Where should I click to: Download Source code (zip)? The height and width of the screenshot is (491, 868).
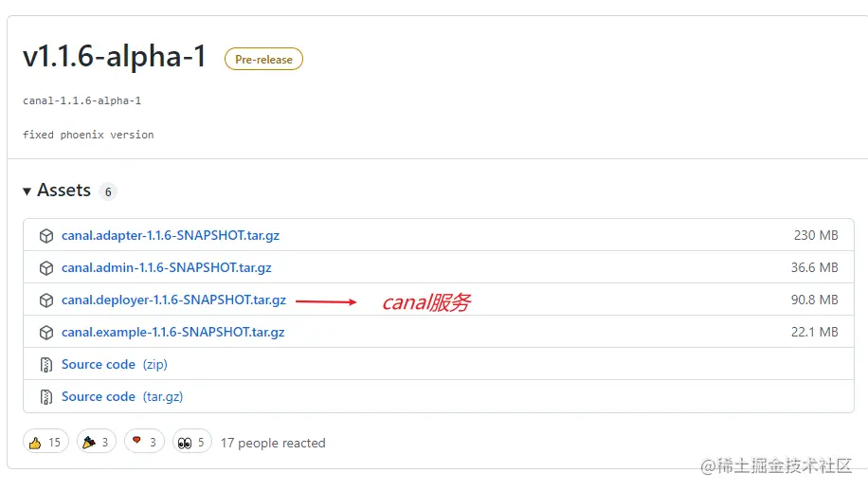[115, 364]
